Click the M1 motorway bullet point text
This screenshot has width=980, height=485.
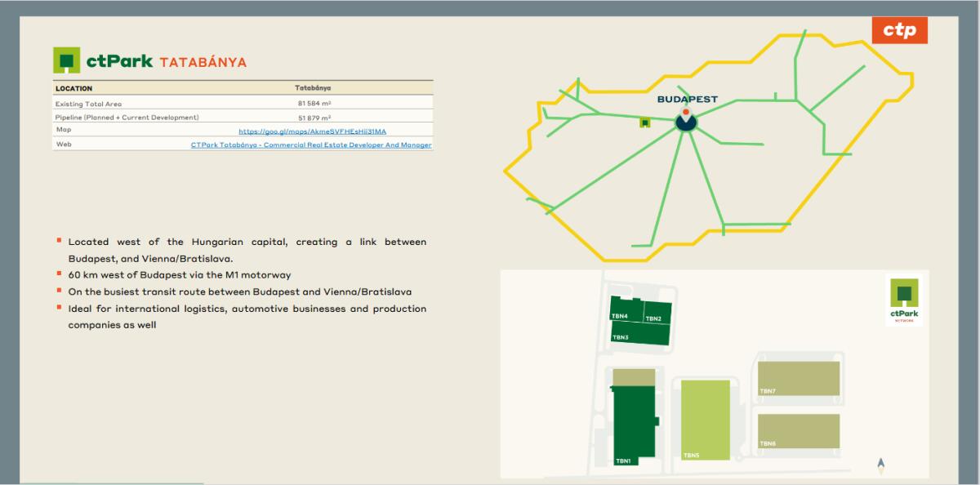tap(179, 275)
